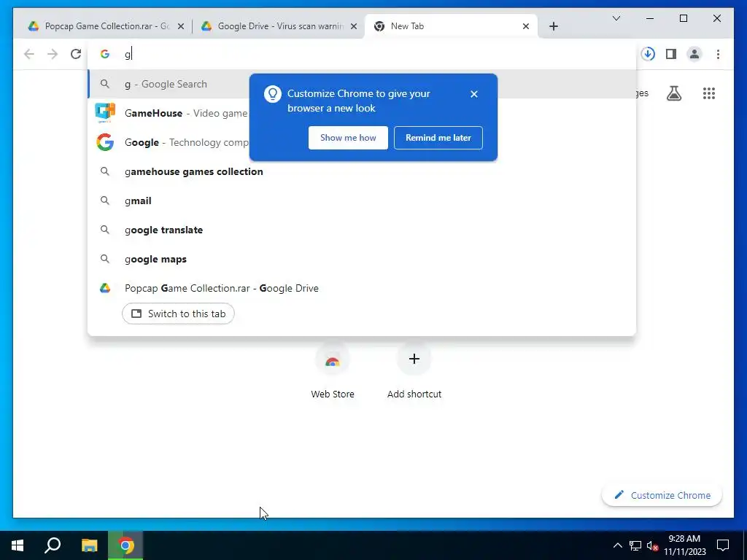Close the New Tab tab
747x560 pixels.
526,26
